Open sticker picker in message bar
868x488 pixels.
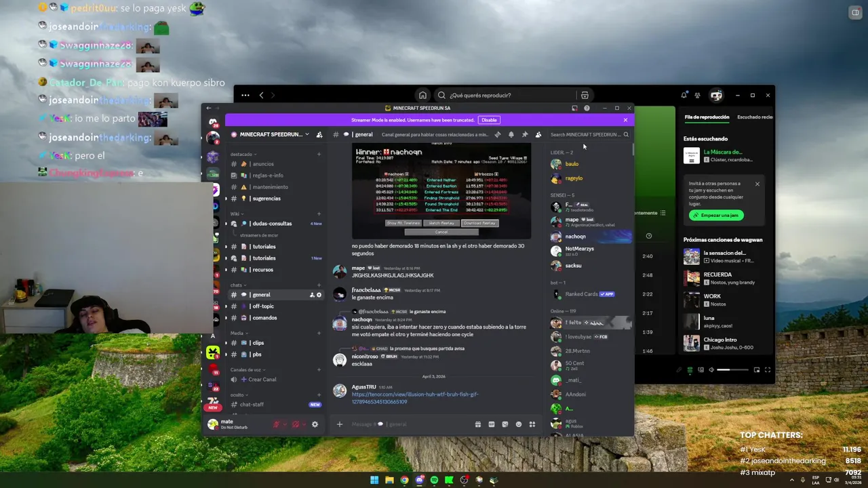505,424
